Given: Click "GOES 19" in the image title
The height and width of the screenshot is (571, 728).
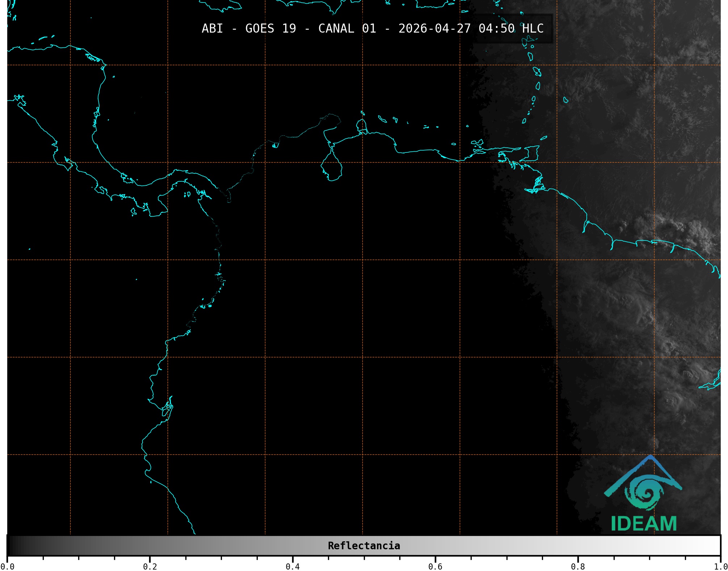Looking at the screenshot, I should (x=270, y=29).
